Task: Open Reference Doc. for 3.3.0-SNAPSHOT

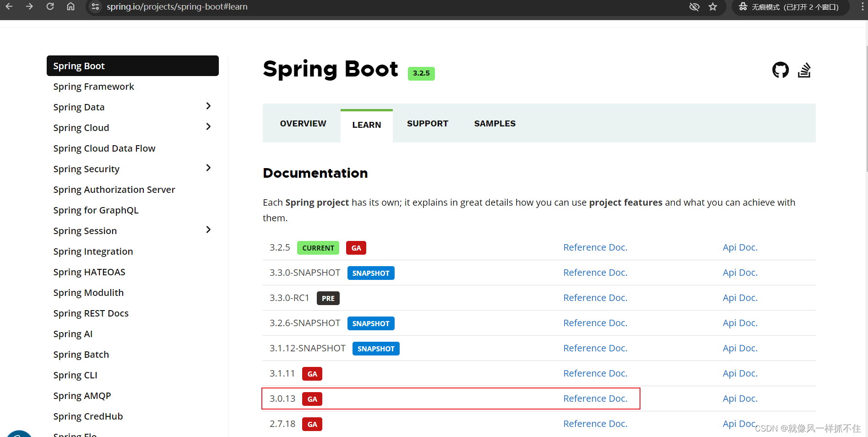Action: [595, 273]
